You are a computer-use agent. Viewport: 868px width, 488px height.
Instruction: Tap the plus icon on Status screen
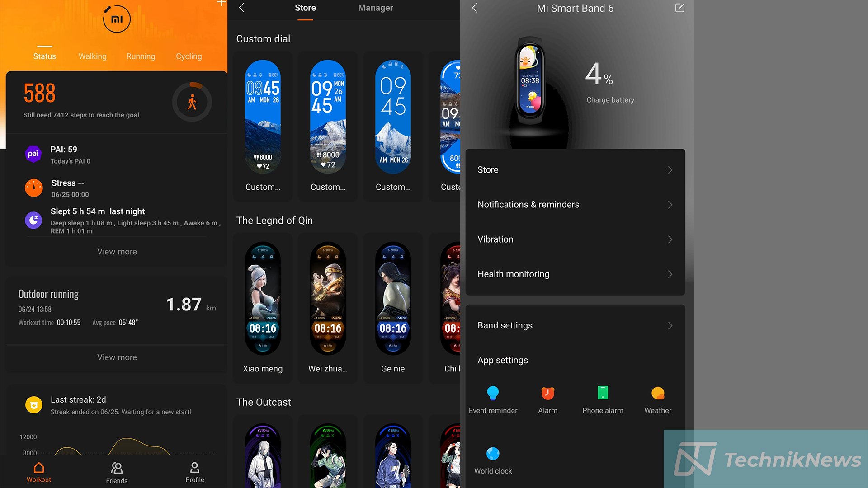[x=221, y=3]
